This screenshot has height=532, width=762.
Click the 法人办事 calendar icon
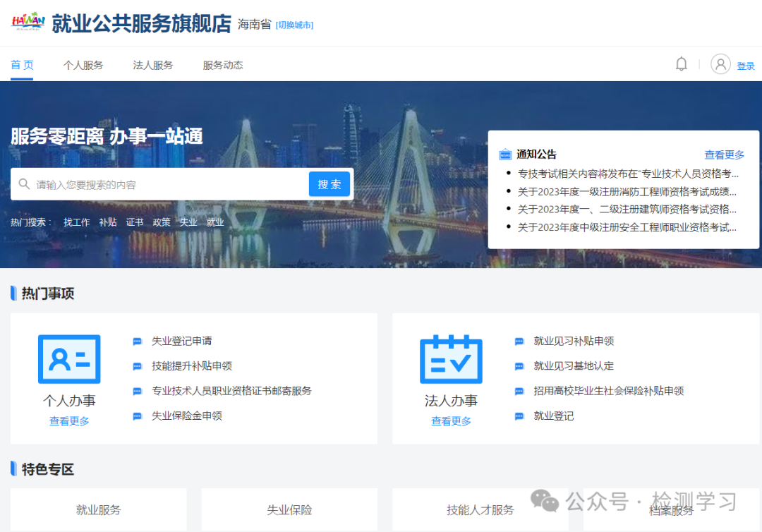(x=451, y=359)
